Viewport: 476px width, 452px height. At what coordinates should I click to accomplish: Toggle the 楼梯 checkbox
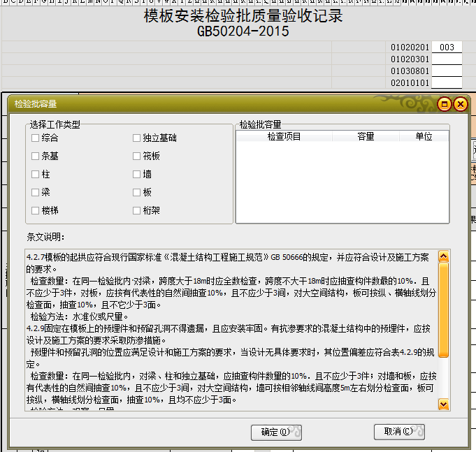click(36, 210)
